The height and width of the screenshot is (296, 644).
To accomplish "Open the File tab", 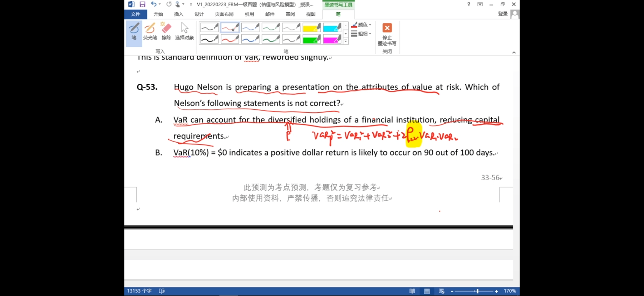I will pos(135,14).
